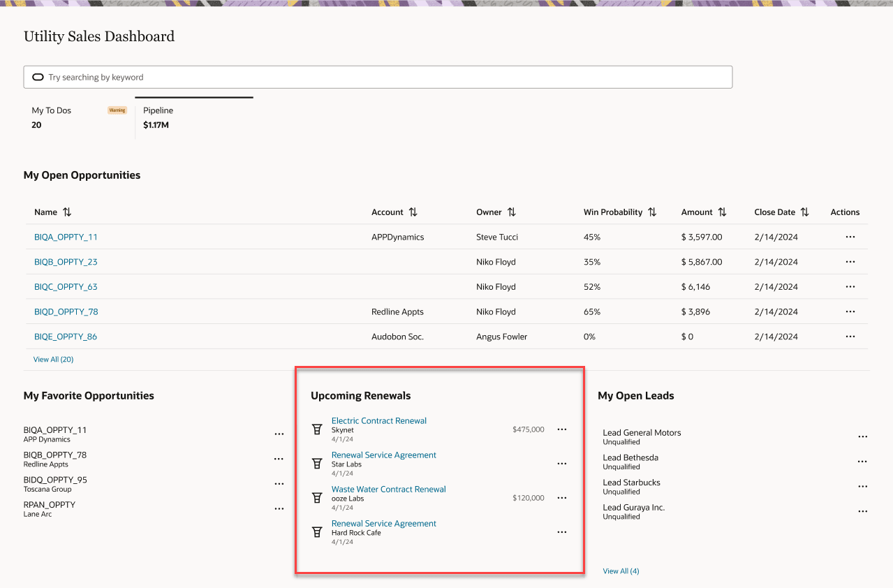Click the Warning badge on My To Dos
893x588 pixels.
coord(117,110)
